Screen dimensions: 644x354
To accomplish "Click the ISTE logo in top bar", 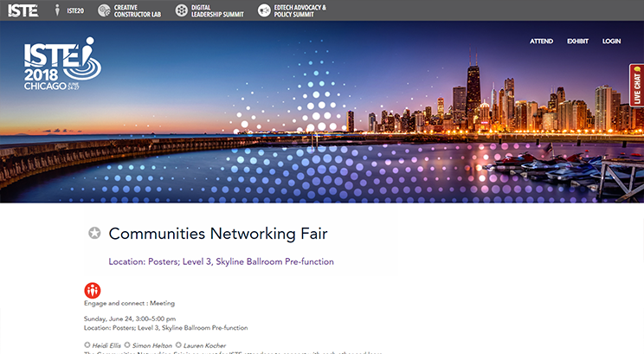I will tap(23, 10).
